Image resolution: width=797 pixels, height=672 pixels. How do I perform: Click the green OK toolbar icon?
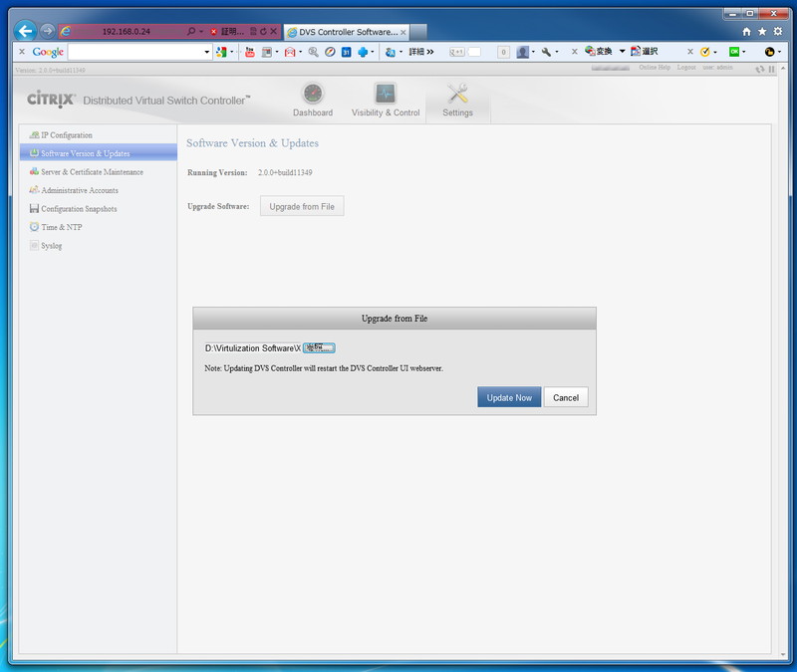[734, 52]
